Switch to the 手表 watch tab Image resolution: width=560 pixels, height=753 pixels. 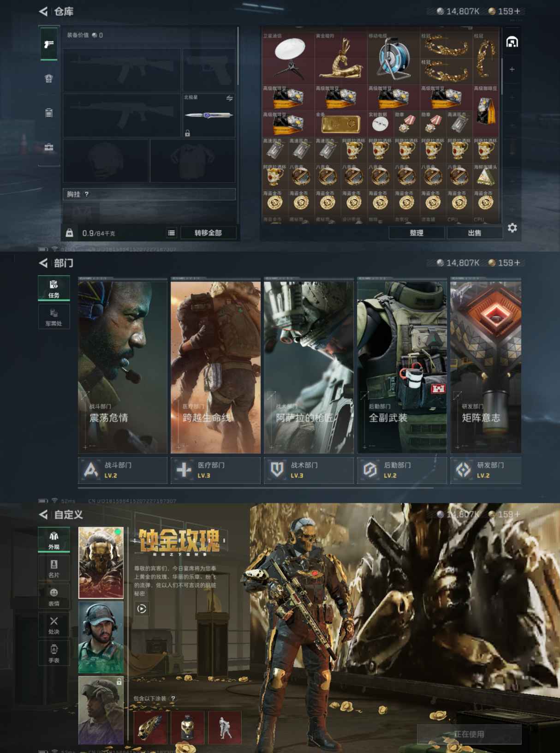(x=54, y=653)
